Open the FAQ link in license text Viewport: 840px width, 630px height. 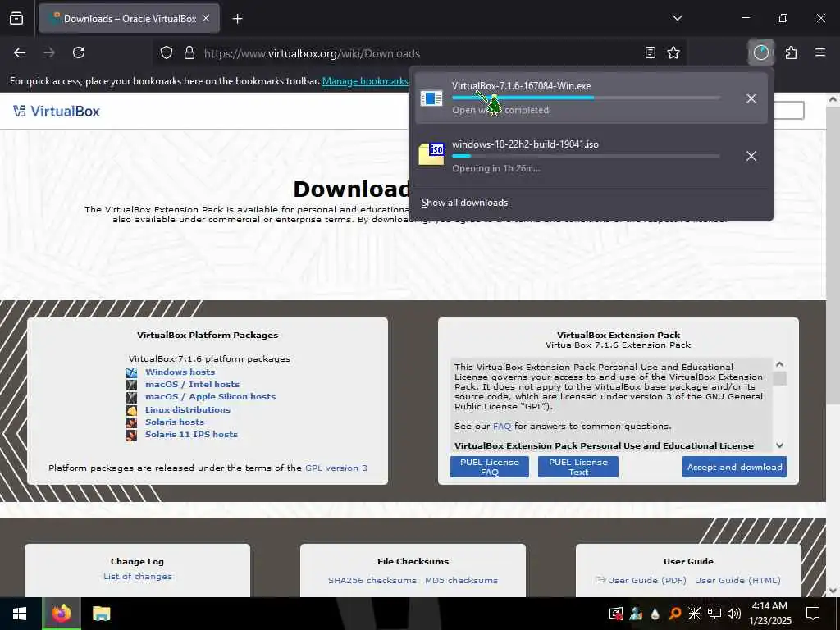(502, 426)
